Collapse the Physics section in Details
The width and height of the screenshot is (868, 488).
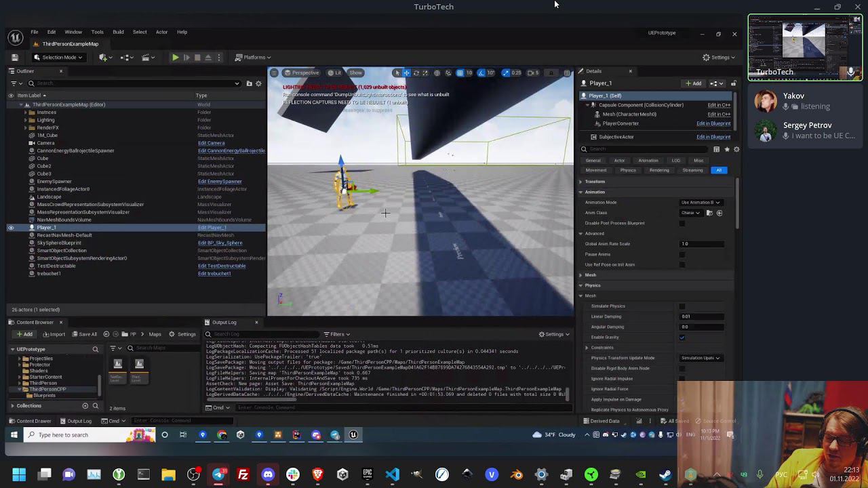[581, 285]
